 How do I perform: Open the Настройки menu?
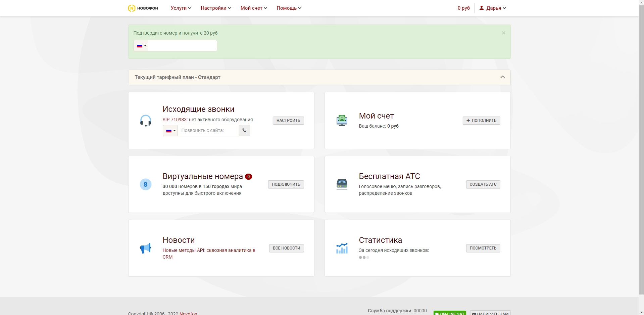216,8
